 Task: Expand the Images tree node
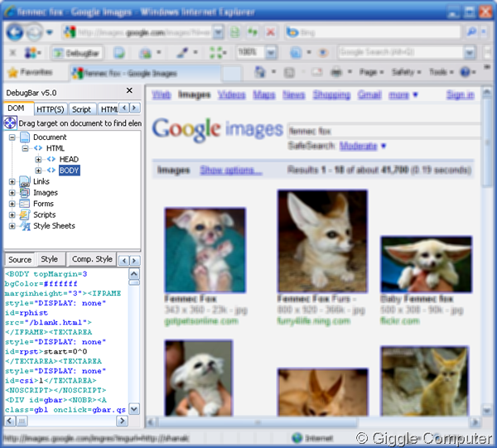(x=12, y=193)
